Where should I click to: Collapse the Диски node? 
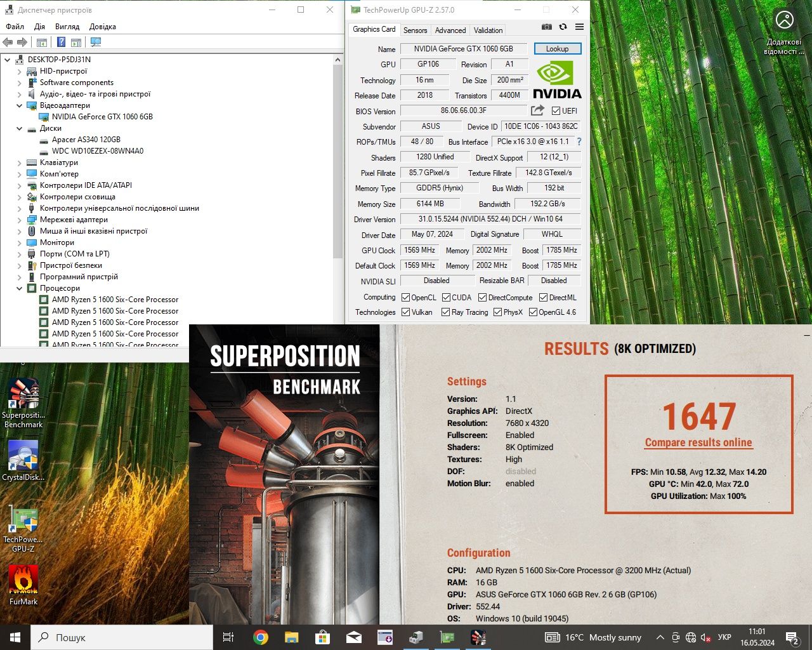[x=19, y=128]
